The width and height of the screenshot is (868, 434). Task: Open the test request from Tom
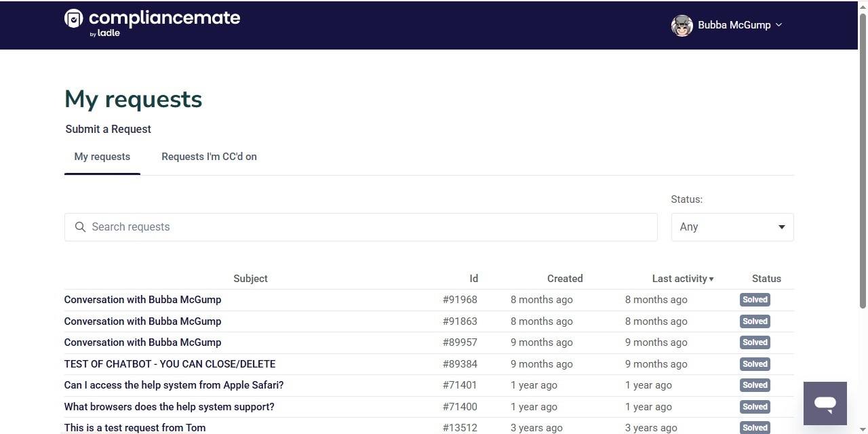coord(134,427)
